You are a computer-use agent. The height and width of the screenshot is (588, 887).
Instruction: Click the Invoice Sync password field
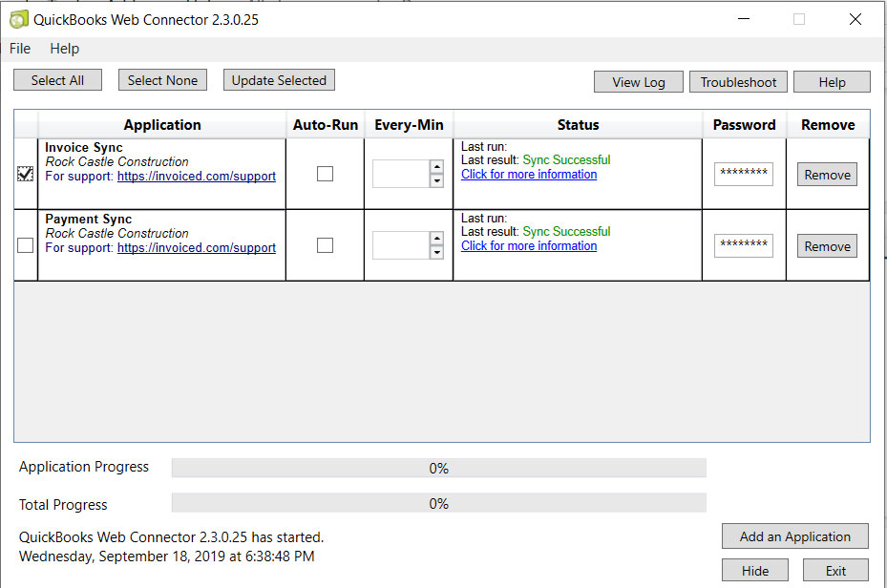[x=744, y=174]
